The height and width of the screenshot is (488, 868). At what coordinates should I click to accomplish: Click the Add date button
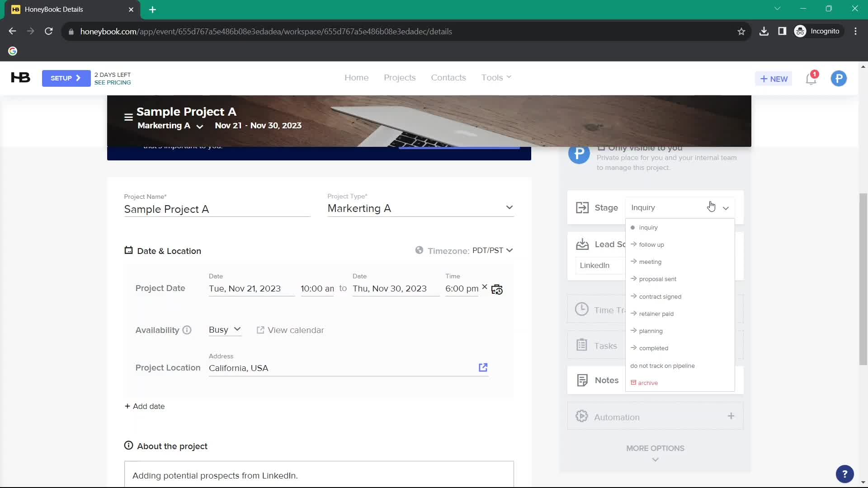click(145, 406)
